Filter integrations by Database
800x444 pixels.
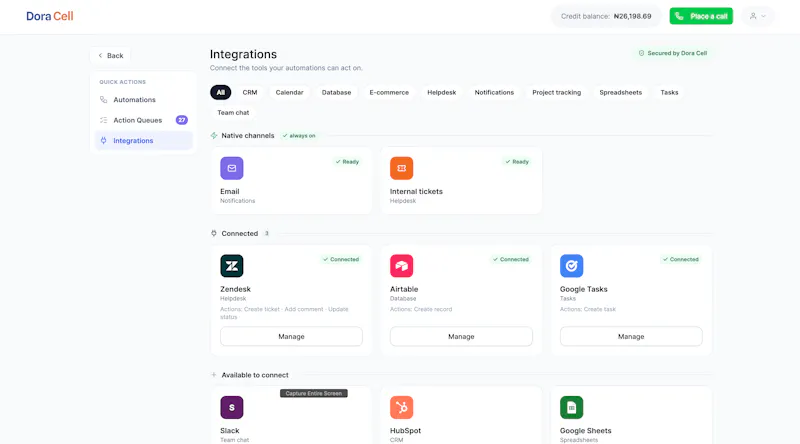(x=336, y=92)
